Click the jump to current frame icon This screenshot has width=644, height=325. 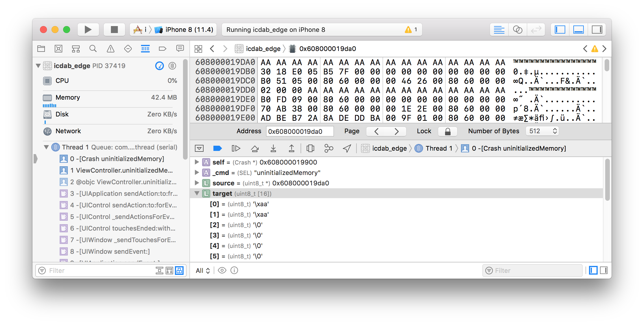click(347, 148)
